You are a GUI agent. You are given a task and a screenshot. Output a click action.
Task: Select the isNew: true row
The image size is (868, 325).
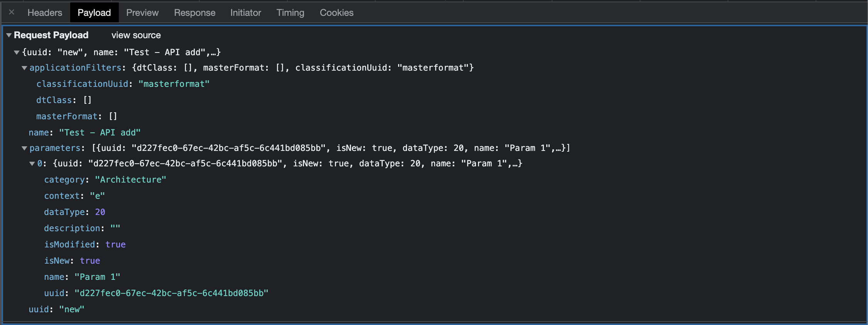pos(72,261)
